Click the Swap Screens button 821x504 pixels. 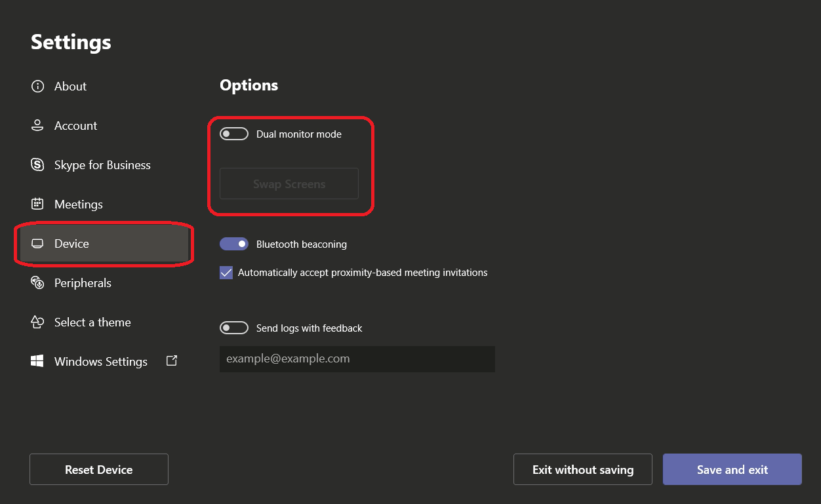pos(289,184)
